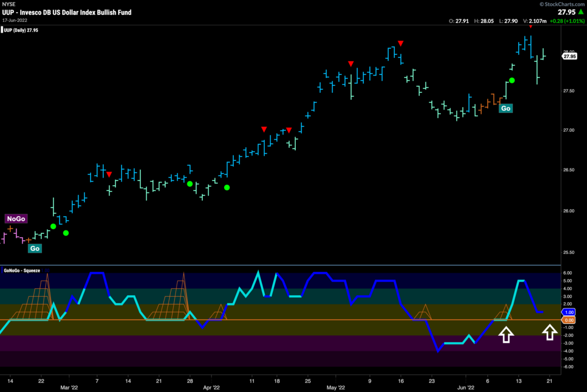Click the green dot in early April

227,187
